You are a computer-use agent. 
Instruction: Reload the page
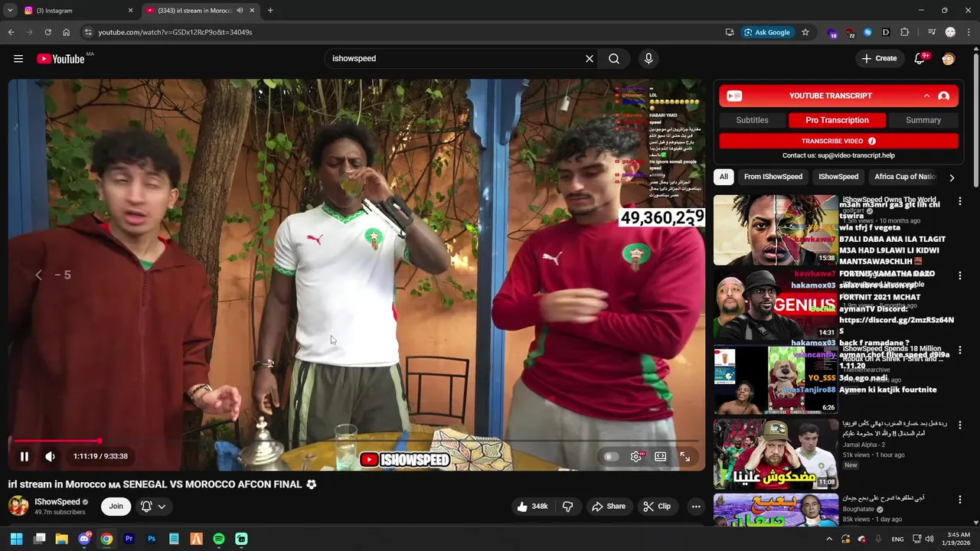click(x=47, y=32)
